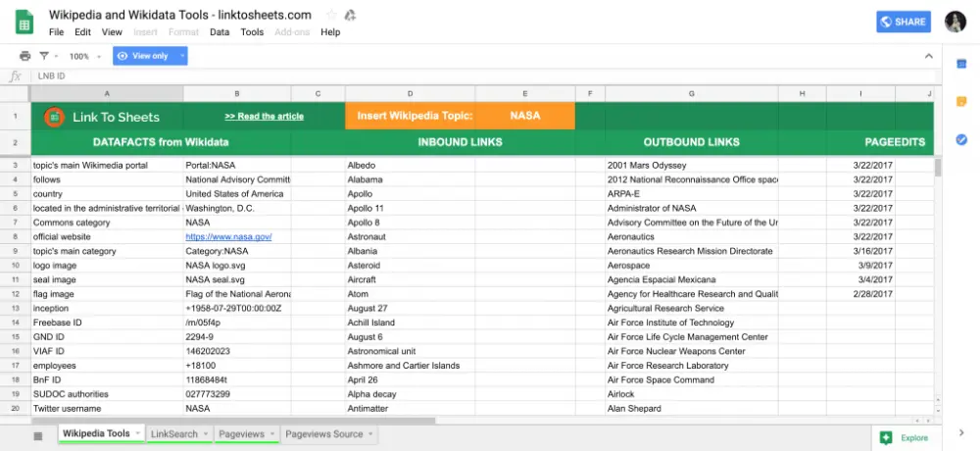980x451 pixels.
Task: Click the Antimatter cell
Action: pyautogui.click(x=410, y=409)
